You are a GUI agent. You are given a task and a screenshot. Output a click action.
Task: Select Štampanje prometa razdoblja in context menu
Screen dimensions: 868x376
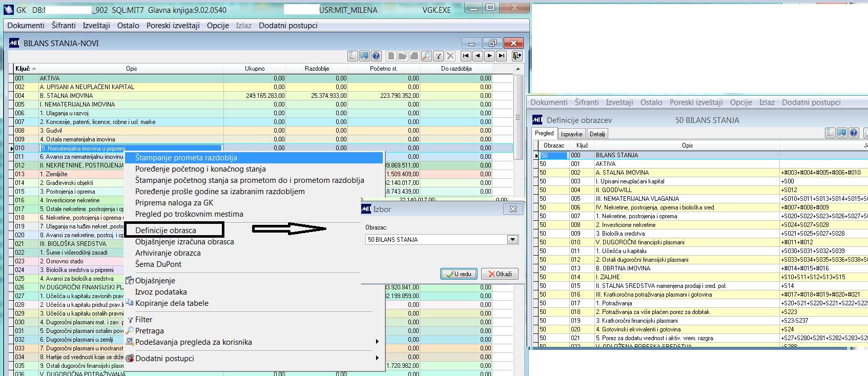pyautogui.click(x=254, y=158)
